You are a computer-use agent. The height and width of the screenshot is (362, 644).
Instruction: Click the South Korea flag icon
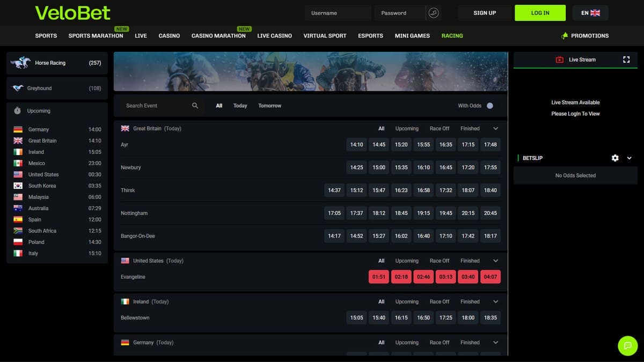point(18,186)
